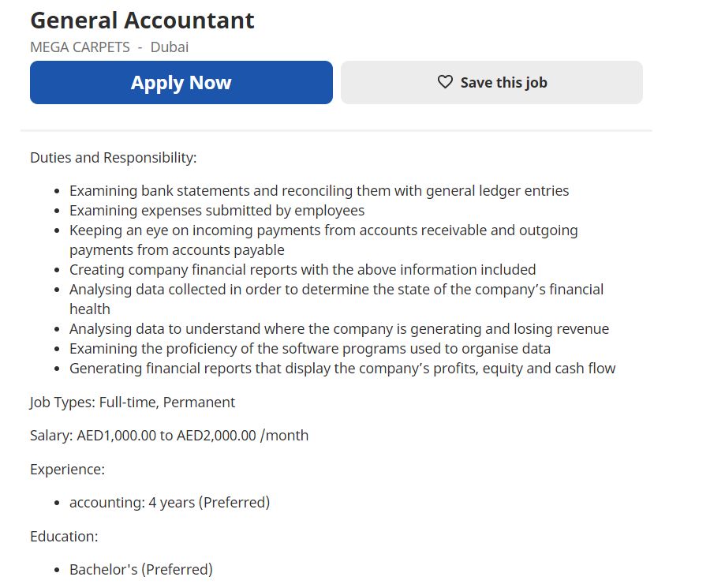
Task: Click the software programs proficiency bullet
Action: pyautogui.click(x=310, y=348)
